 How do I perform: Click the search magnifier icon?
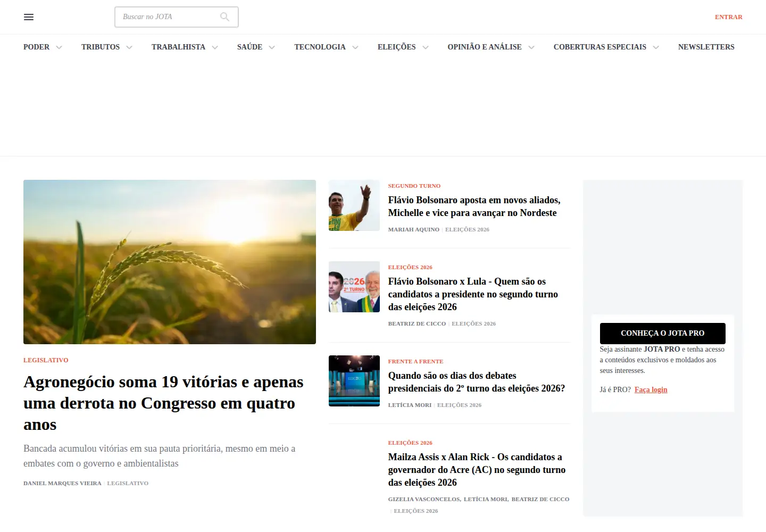coord(224,17)
